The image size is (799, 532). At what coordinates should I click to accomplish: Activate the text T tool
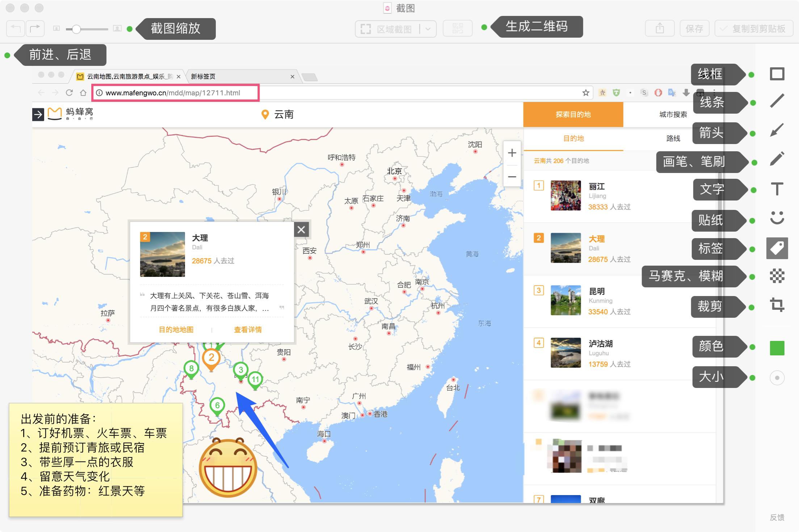tap(777, 189)
